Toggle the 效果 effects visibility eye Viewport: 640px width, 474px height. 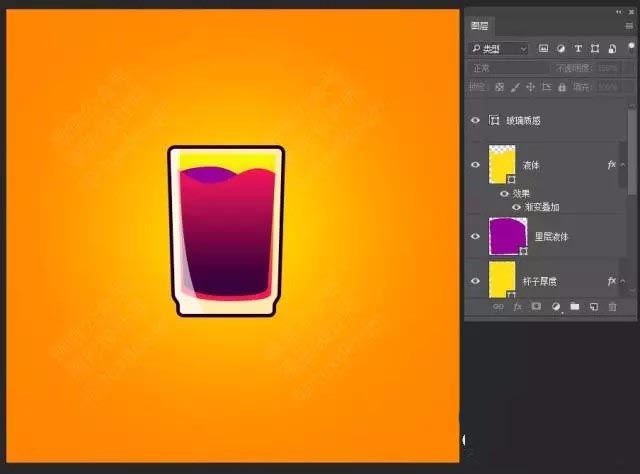504,194
